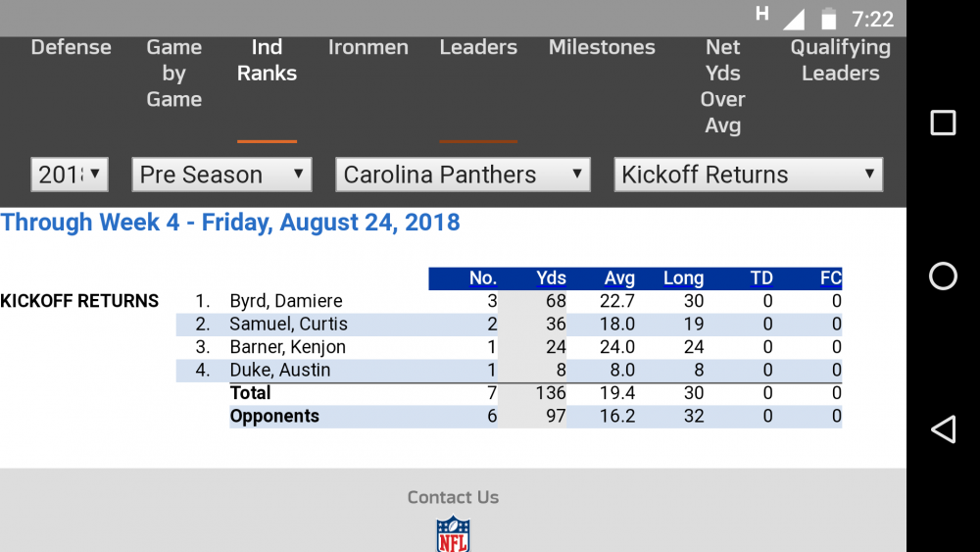980x552 pixels.
Task: Tap the recent apps square icon
Action: tap(943, 123)
